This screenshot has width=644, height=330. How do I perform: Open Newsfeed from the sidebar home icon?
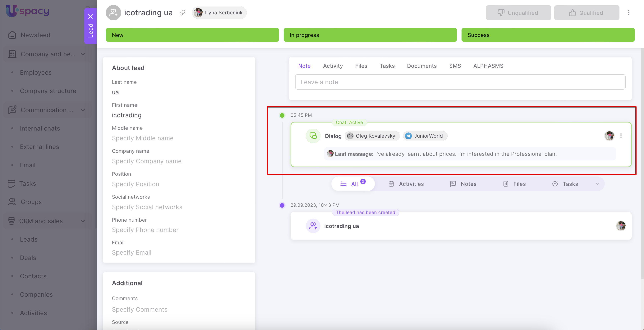[12, 35]
